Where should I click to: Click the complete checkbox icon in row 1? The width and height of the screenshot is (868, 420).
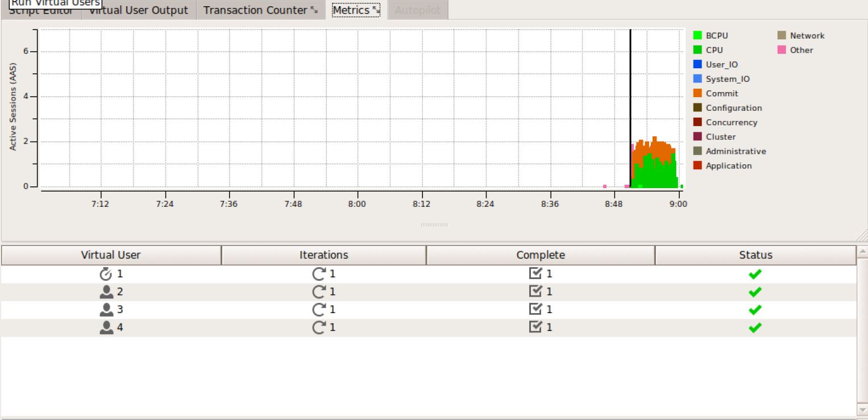(x=535, y=274)
